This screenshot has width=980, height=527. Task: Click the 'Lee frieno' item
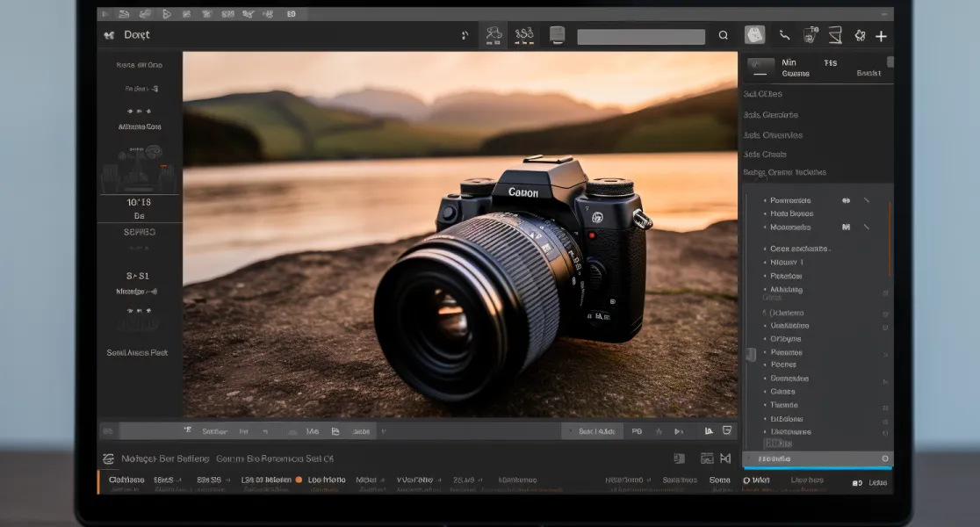(x=327, y=480)
